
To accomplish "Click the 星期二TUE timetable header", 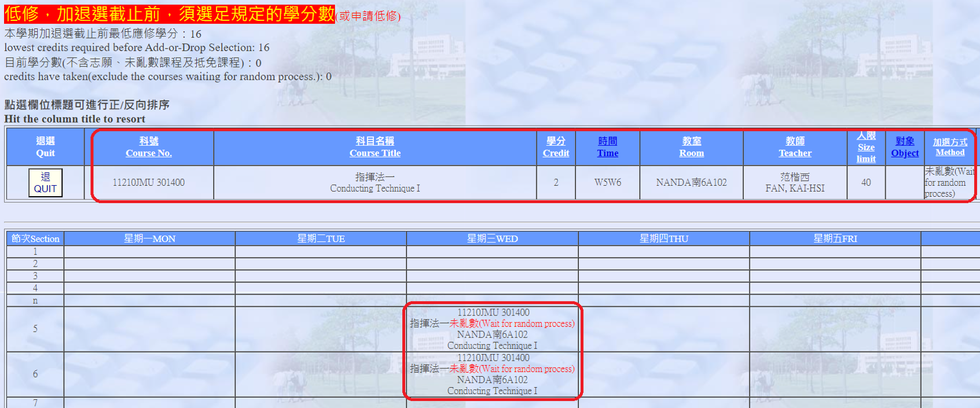I will pos(321,238).
